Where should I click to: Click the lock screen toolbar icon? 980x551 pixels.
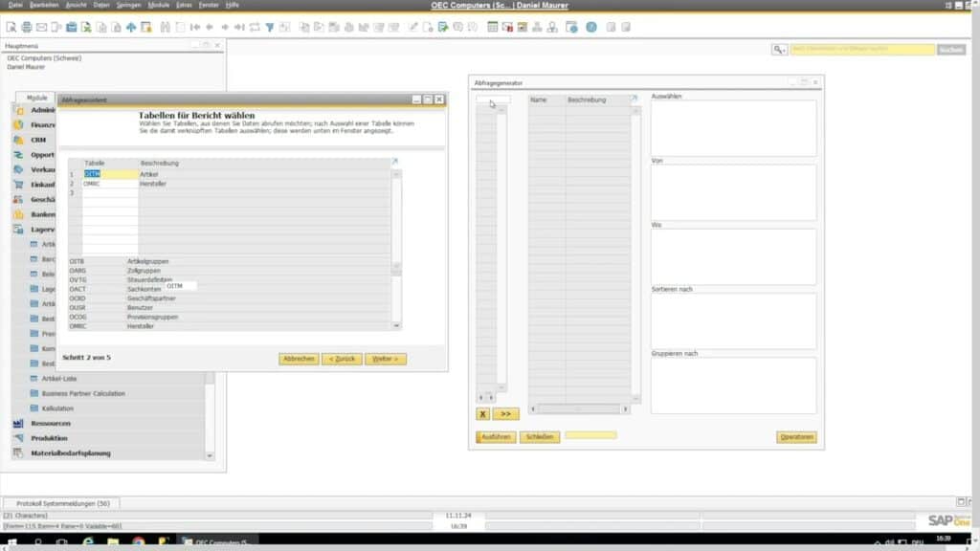tap(146, 27)
